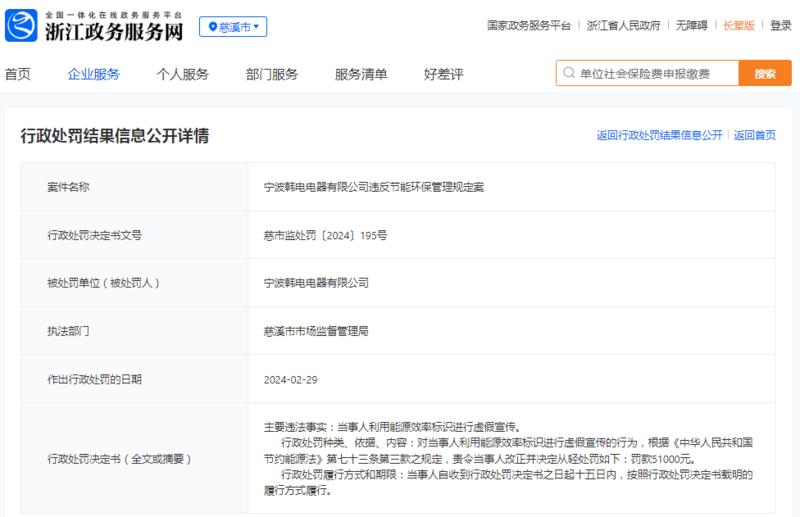Click the 返回首页 link
The width and height of the screenshot is (800, 517).
(x=755, y=135)
